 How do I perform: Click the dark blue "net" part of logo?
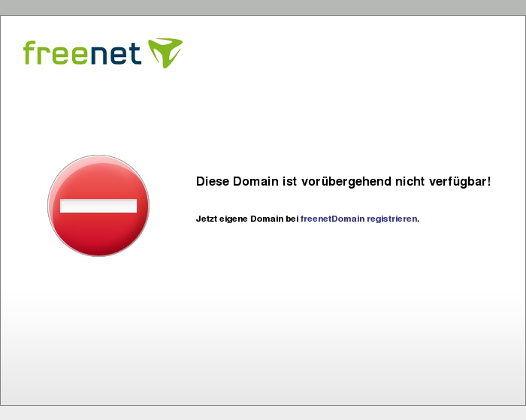pos(116,53)
